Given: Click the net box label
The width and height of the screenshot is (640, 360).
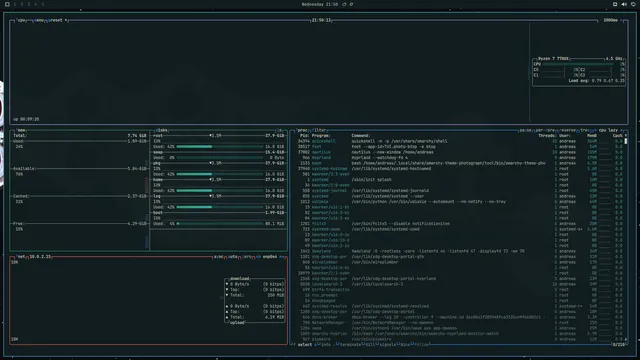Looking at the screenshot, I should [21, 257].
